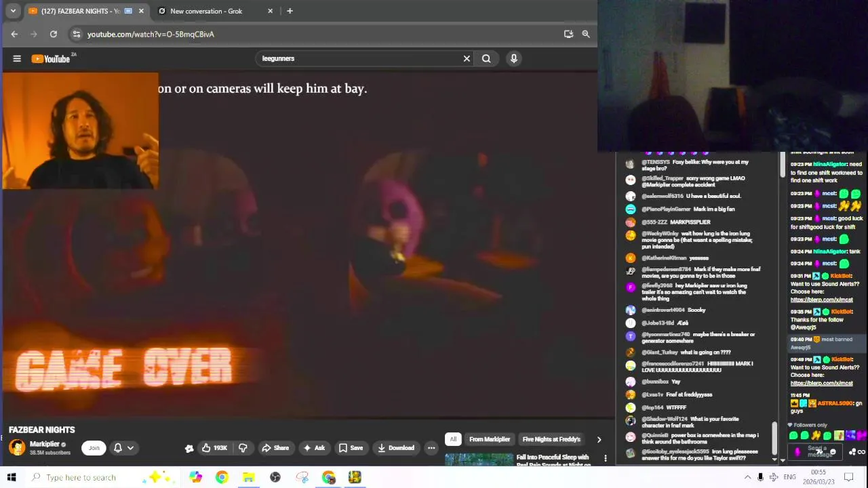Open File Explorer from the taskbar
Screen dimensions: 868x488
[248, 477]
